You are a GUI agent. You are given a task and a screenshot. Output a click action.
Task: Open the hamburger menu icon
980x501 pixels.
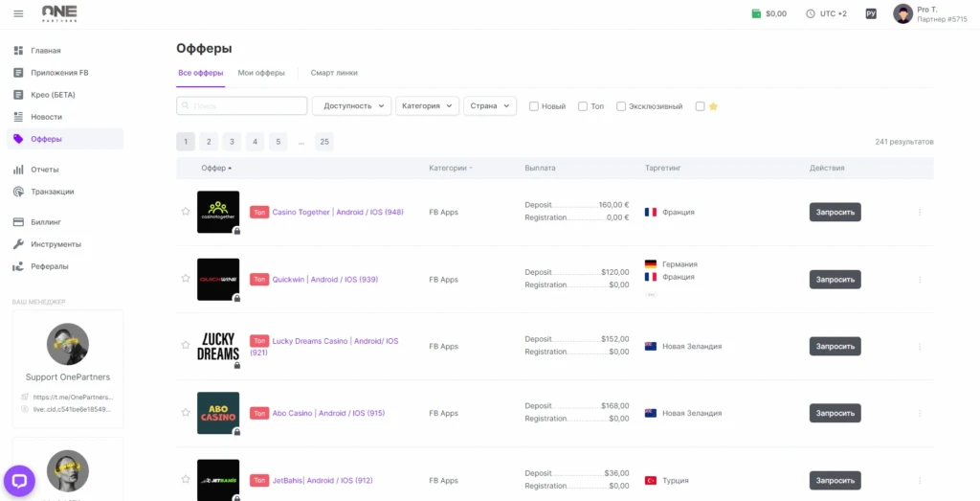tap(18, 13)
